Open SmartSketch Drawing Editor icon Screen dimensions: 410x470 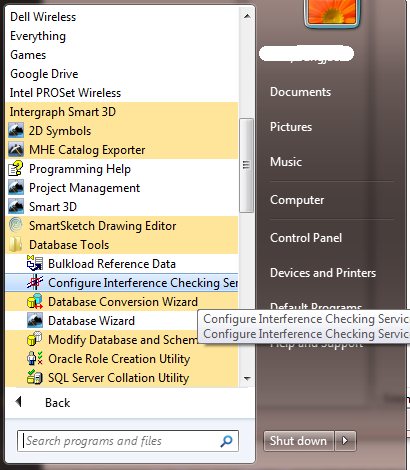pos(16,226)
